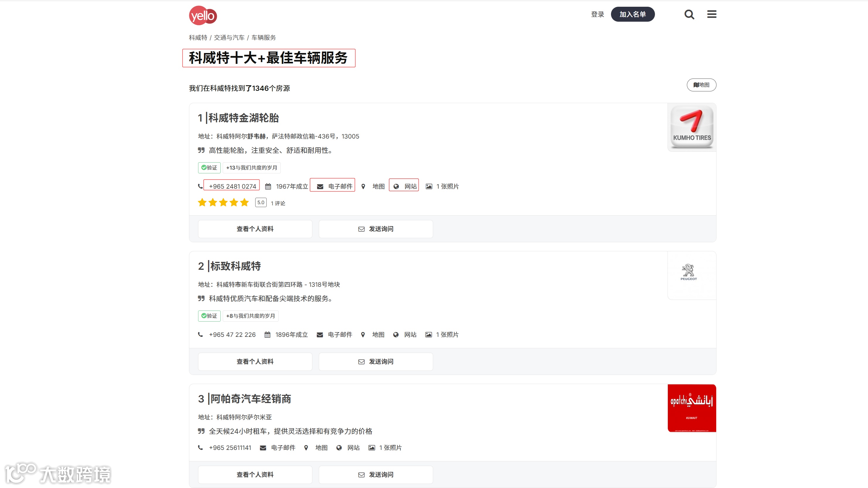This screenshot has width=868, height=488.
Task: Open 科威特 breadcrumb link
Action: pos(198,37)
